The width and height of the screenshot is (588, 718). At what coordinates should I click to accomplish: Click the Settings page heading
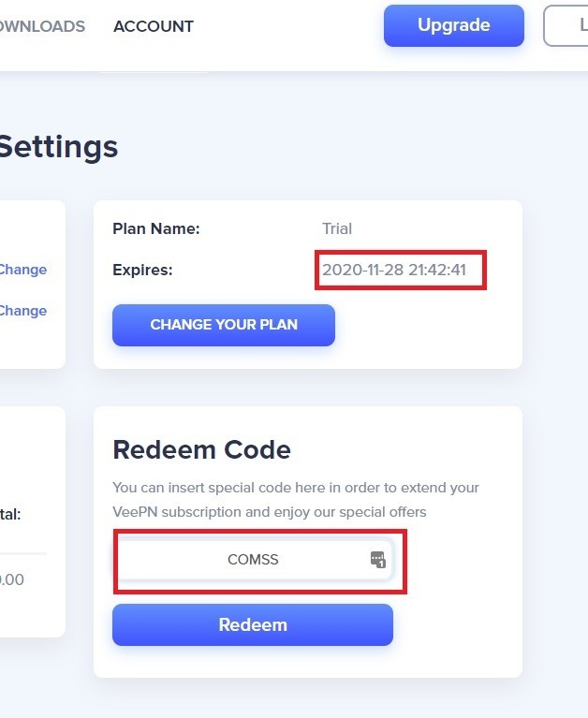[59, 147]
